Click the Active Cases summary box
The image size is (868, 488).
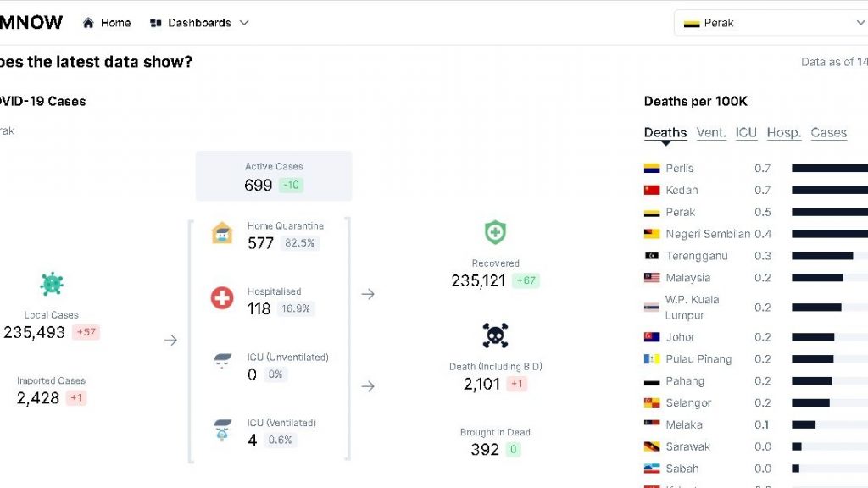pyautogui.click(x=274, y=176)
